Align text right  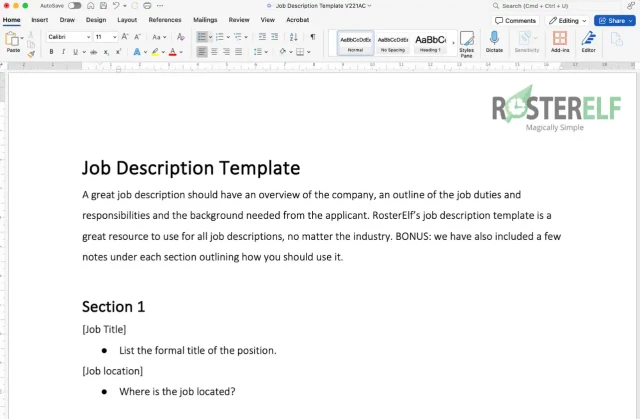[226, 52]
